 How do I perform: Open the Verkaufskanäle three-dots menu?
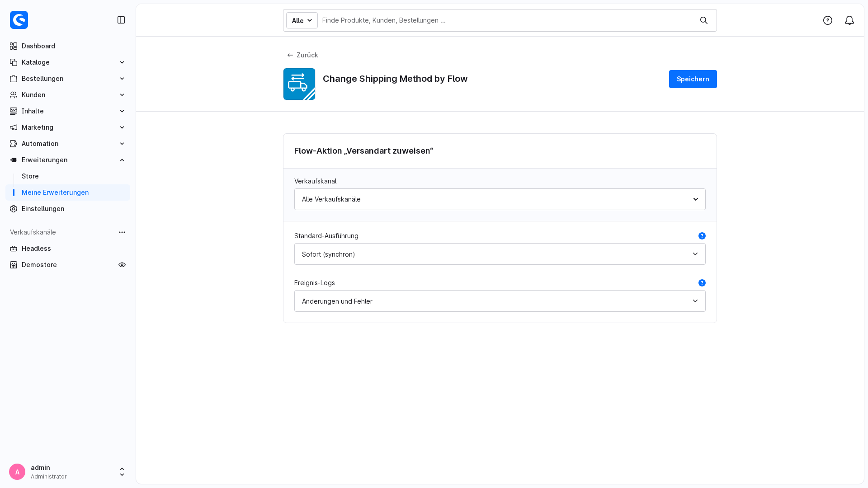coord(122,232)
